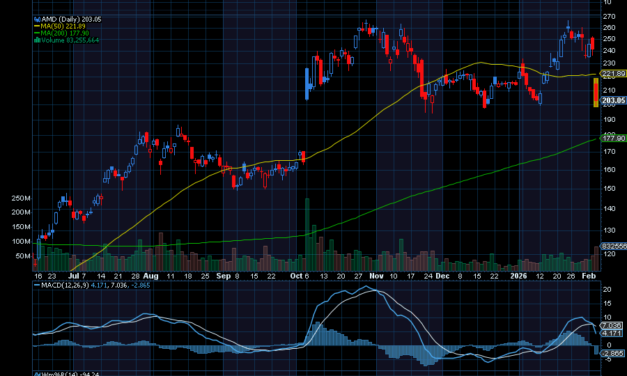
Task: Click the '100M' volume scale label
Action: (x=21, y=242)
